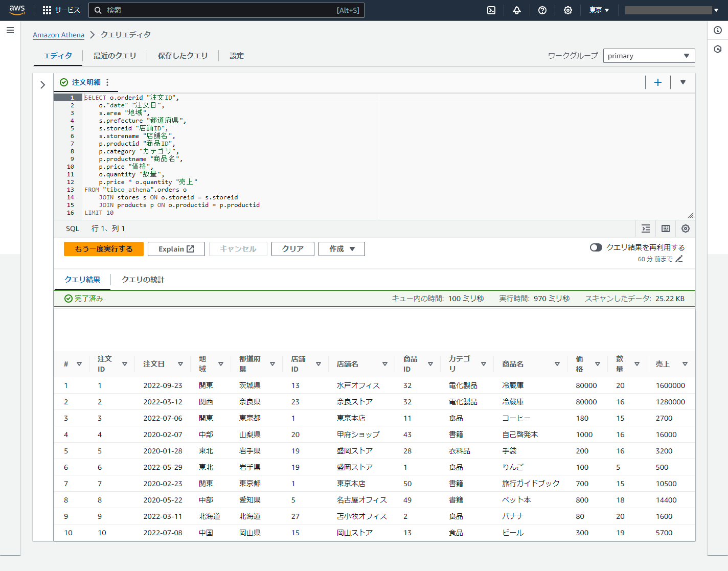Viewport: 728px width, 571px height.
Task: Select cell 苫小牧オフィス in results
Action: [361, 516]
